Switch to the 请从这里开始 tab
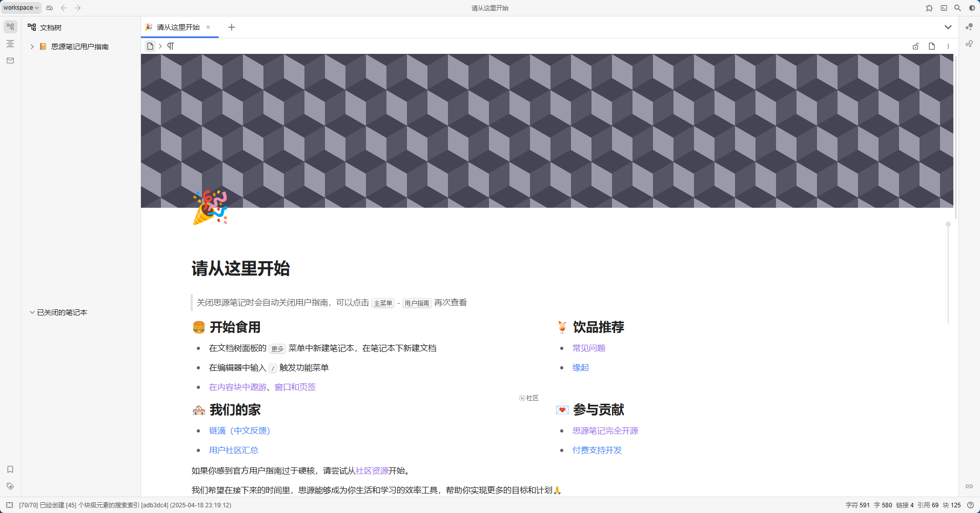Screen dimensions: 980x513 pyautogui.click(x=178, y=27)
